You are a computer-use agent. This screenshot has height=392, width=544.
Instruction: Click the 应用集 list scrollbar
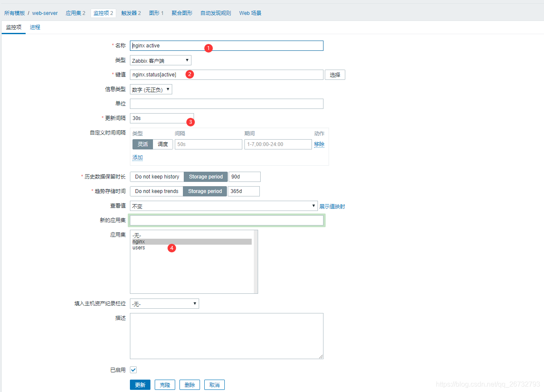(256, 262)
